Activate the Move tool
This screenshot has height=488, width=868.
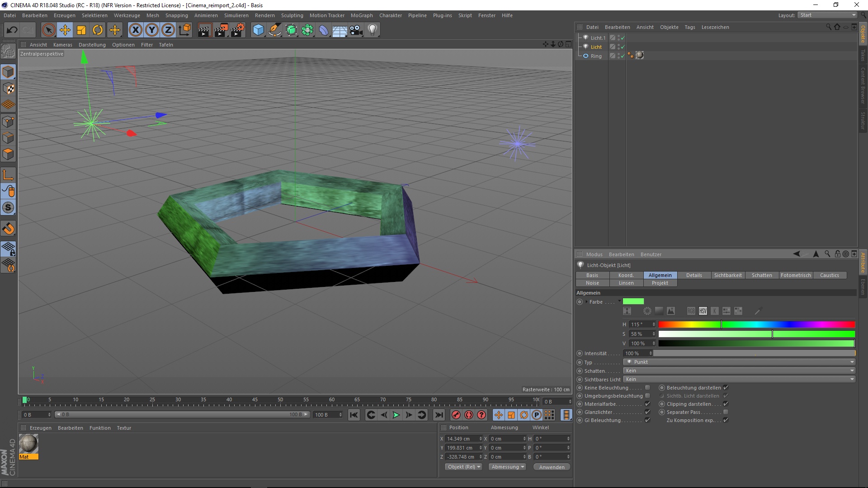65,30
